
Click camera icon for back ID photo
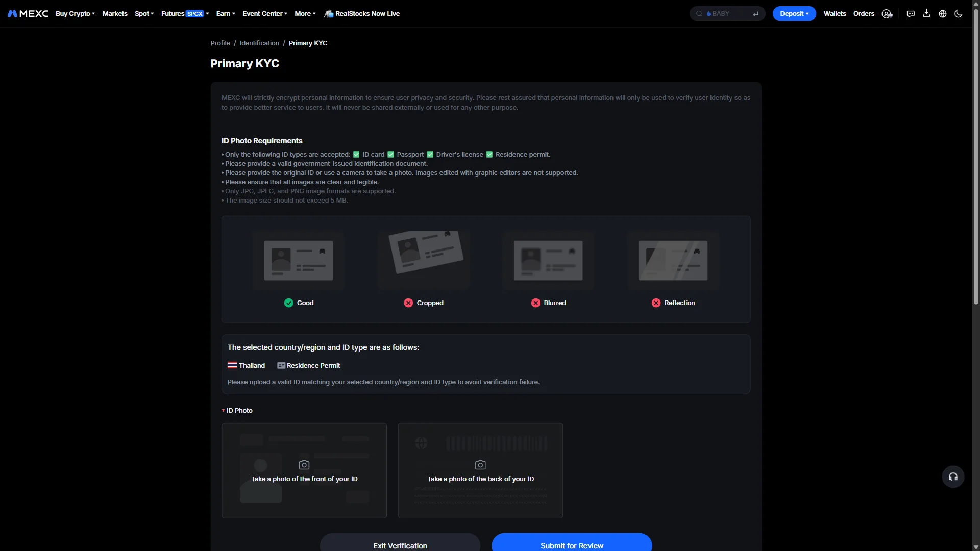point(480,465)
